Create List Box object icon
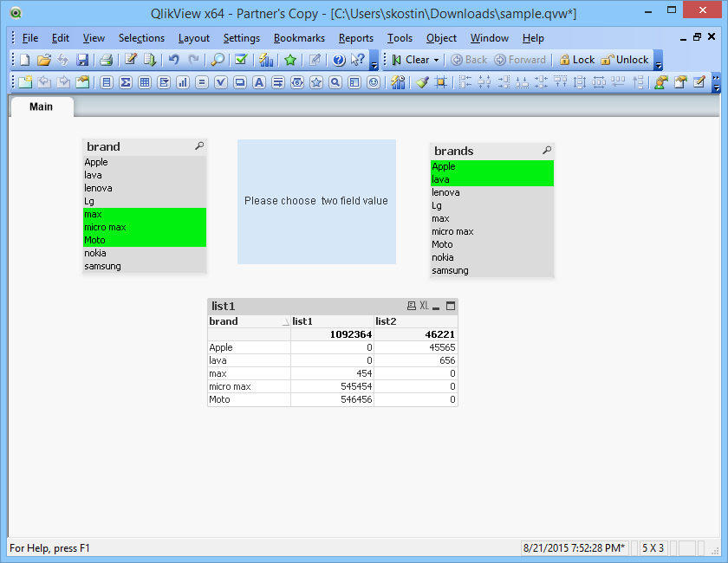Screen dimensions: 728x563 tap(107, 82)
